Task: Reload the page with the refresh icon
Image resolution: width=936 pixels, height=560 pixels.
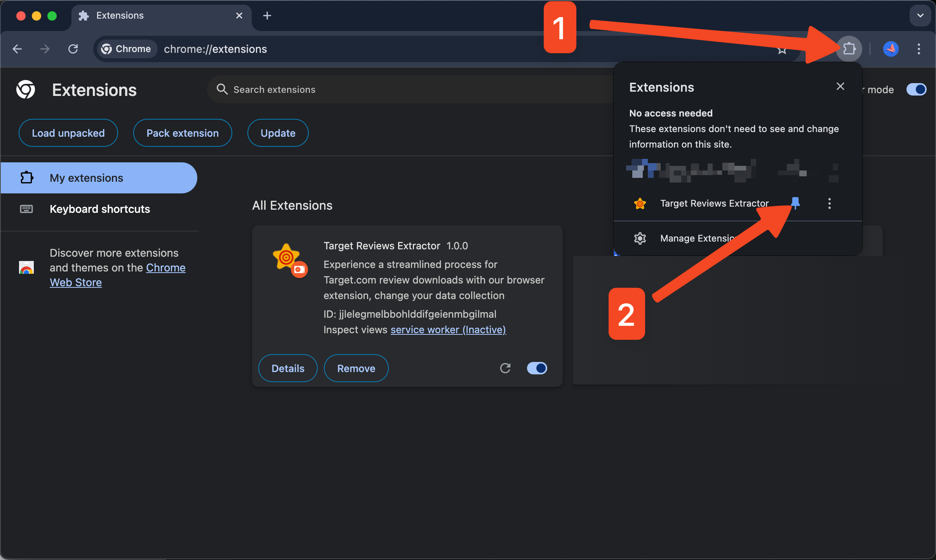Action: point(73,49)
